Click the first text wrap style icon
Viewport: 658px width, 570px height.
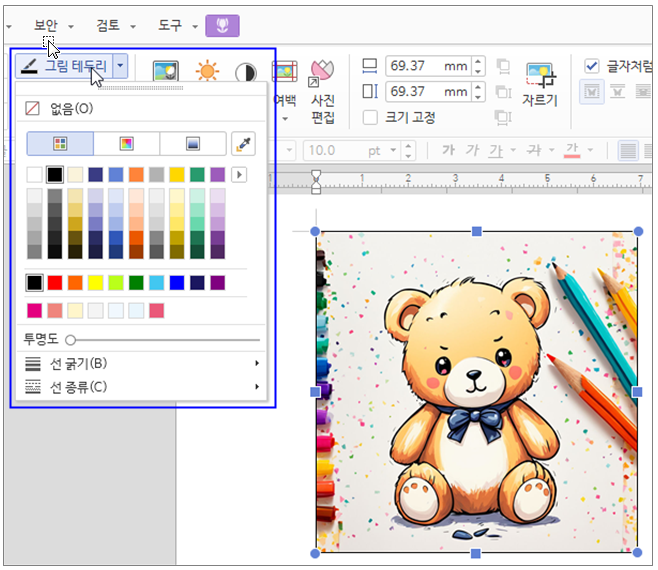[x=592, y=92]
